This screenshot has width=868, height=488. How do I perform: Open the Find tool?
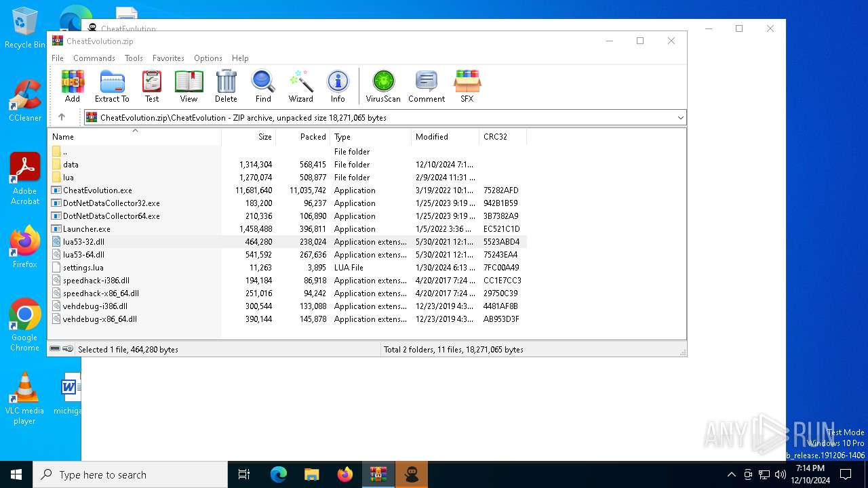[263, 86]
